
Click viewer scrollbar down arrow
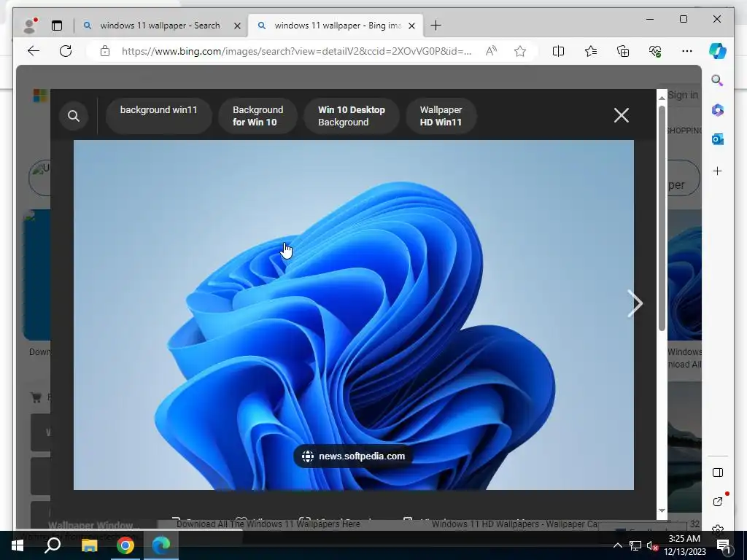pos(662,510)
